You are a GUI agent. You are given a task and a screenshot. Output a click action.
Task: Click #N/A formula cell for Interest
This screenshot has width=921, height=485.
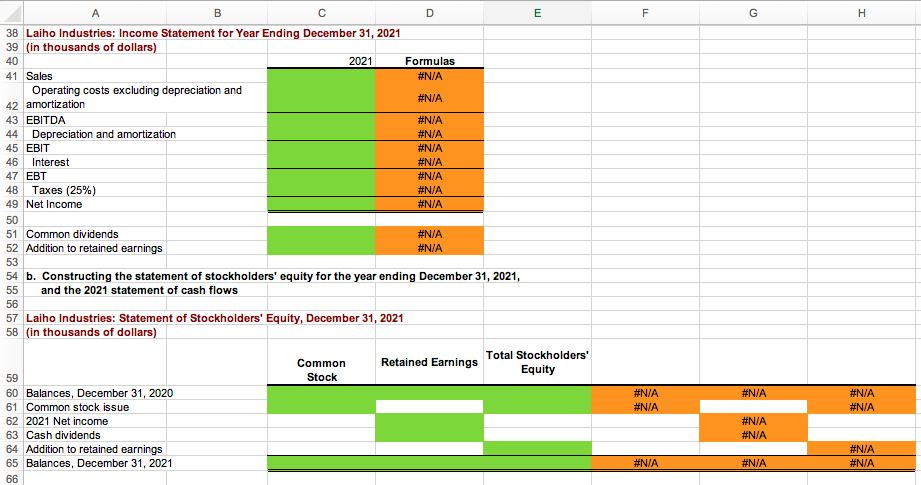pyautogui.click(x=429, y=162)
